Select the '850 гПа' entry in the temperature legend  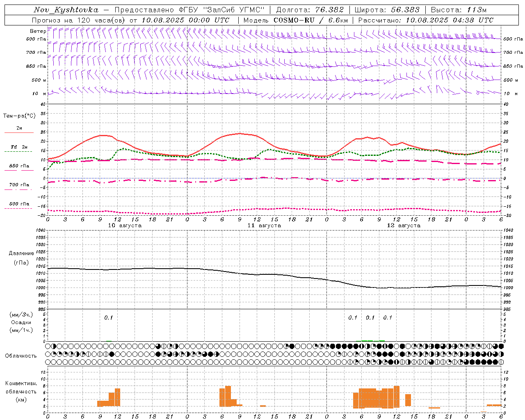coord(19,166)
